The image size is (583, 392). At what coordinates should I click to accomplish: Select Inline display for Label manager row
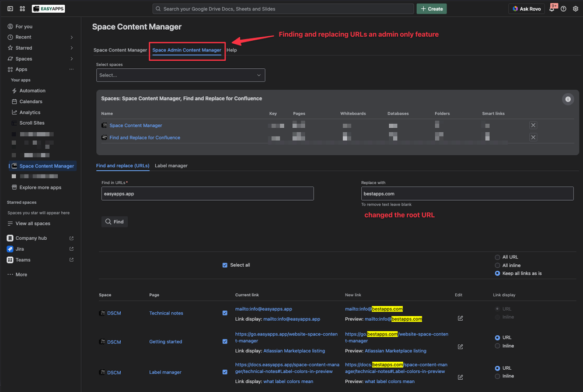pyautogui.click(x=497, y=376)
